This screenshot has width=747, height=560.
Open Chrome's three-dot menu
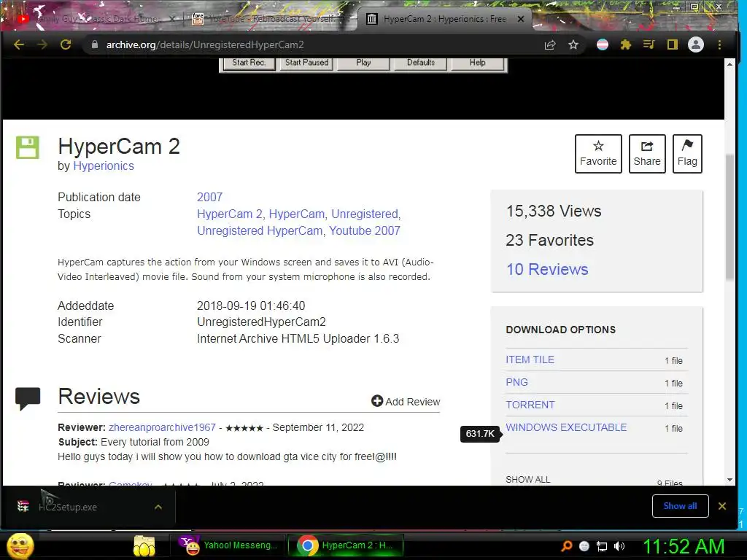pyautogui.click(x=719, y=44)
